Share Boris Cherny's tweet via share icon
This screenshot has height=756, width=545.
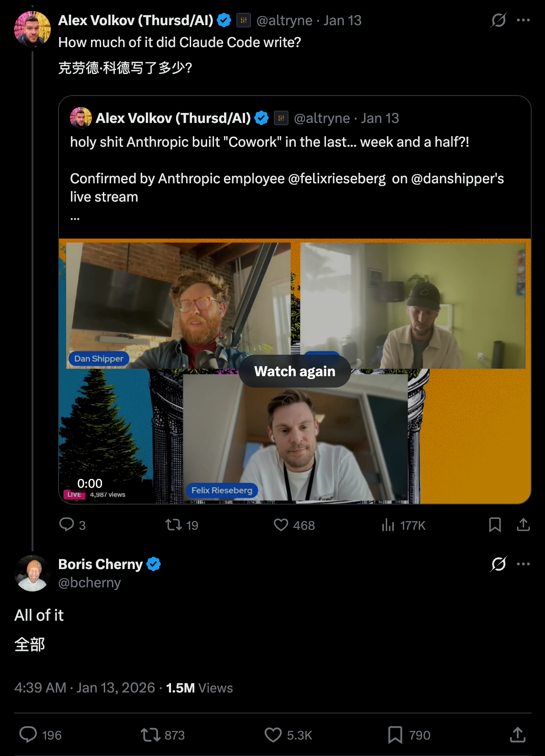[x=517, y=735]
